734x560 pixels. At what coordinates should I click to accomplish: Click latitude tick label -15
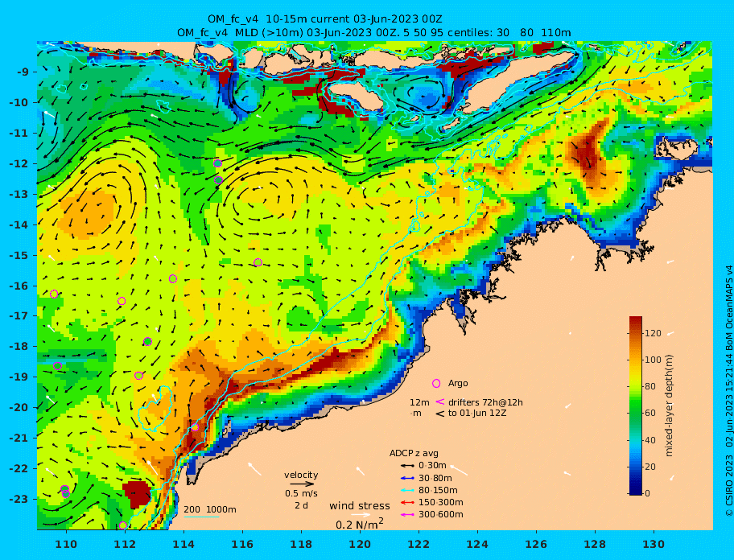click(19, 255)
